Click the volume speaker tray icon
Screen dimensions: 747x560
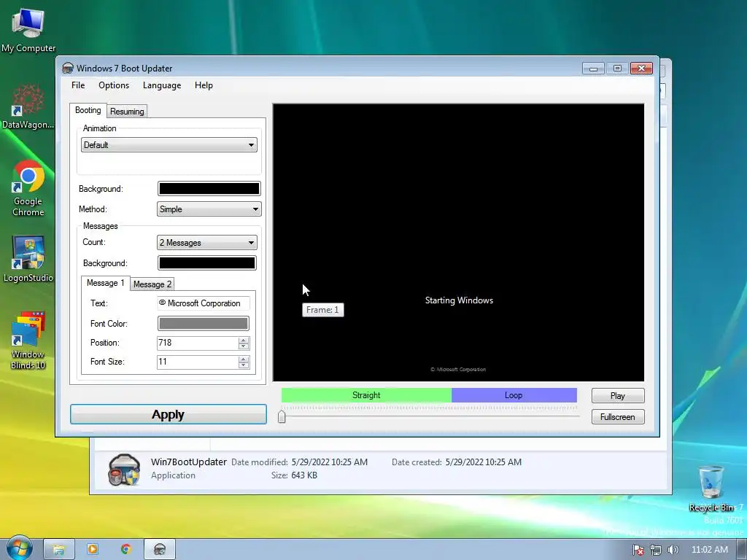(673, 550)
